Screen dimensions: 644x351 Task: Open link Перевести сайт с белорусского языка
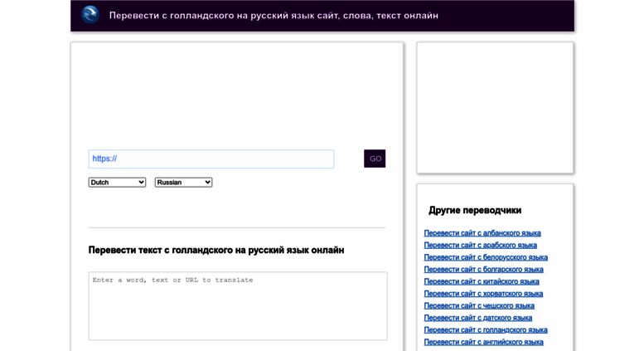pyautogui.click(x=486, y=257)
